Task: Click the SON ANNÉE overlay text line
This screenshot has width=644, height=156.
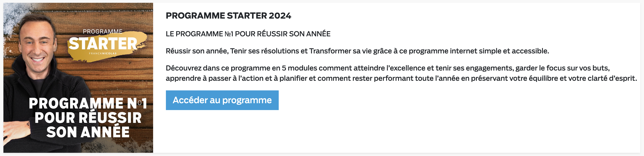Action: (88, 132)
